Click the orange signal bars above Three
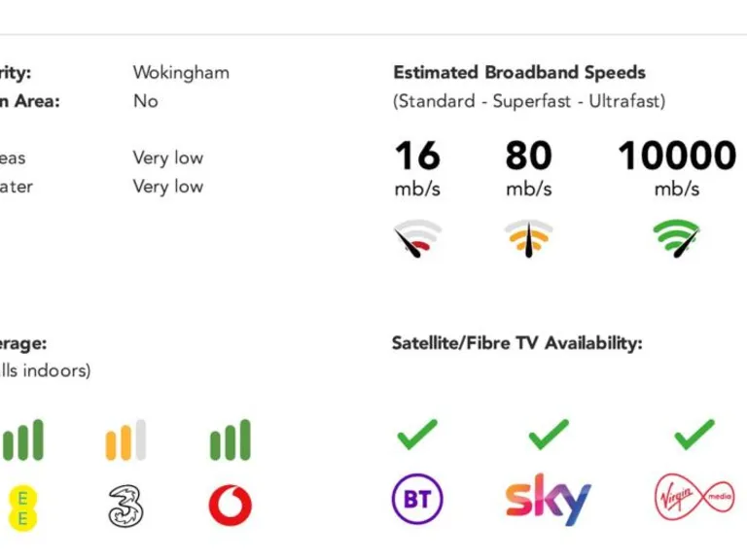 click(x=125, y=440)
